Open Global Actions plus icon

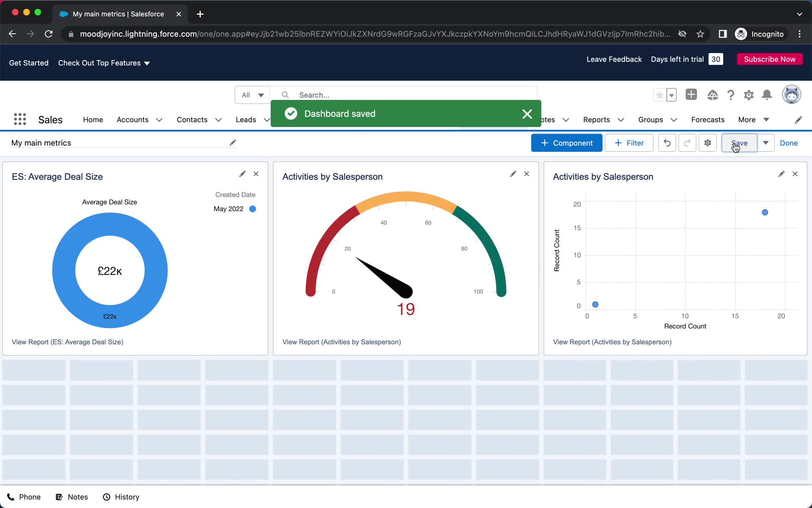click(691, 94)
